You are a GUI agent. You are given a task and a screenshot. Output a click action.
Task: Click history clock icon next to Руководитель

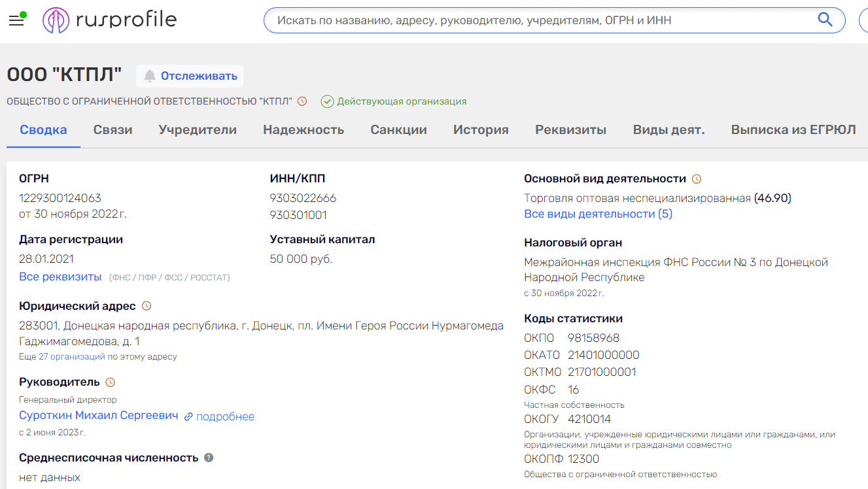coord(111,382)
